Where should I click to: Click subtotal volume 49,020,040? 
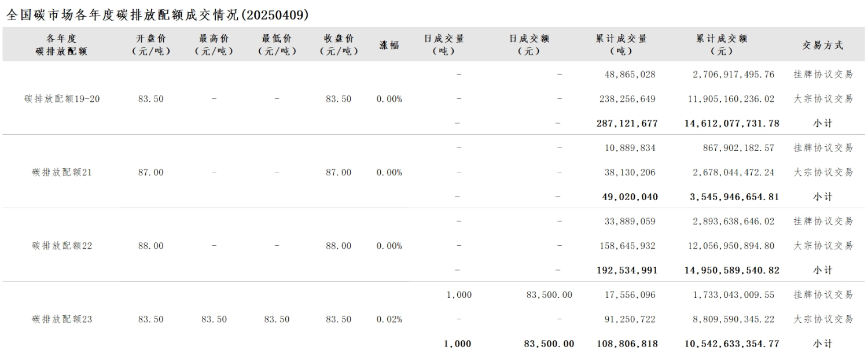[630, 197]
